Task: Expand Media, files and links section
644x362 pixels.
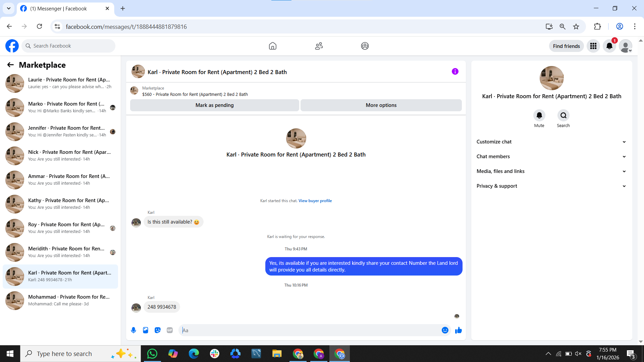Action: [x=551, y=171]
